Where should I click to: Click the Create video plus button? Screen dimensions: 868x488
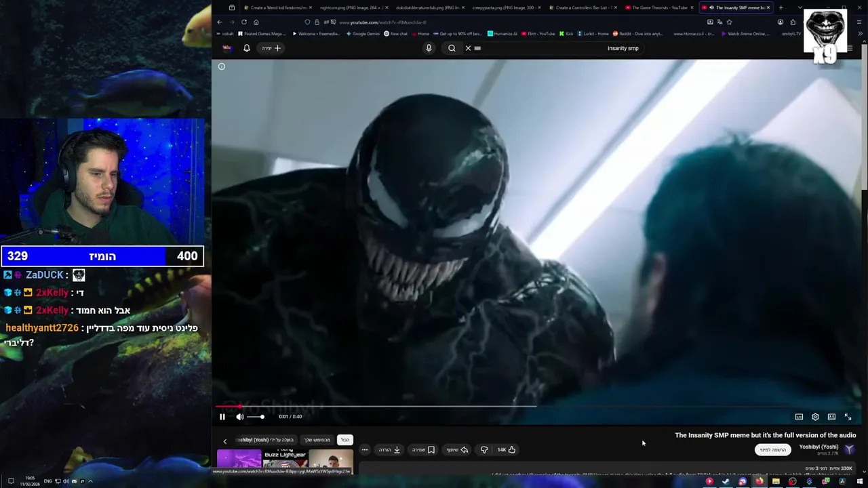(x=271, y=48)
